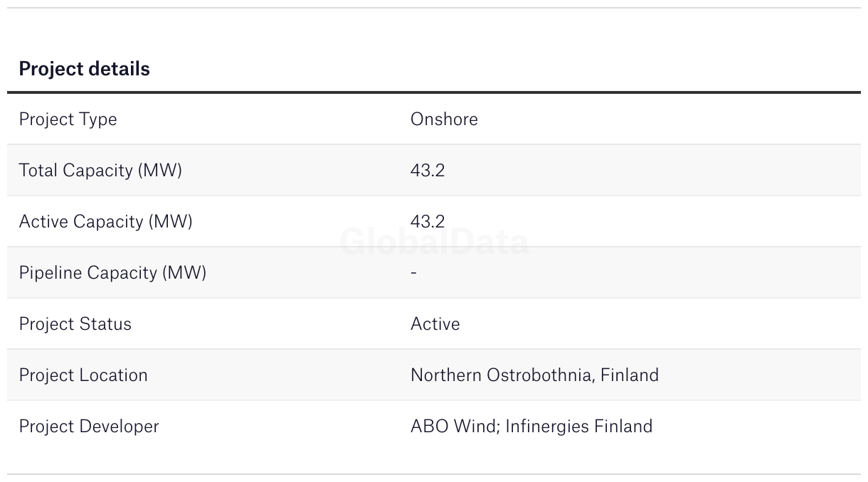Click the Active status value
The image size is (868, 482).
[x=435, y=324]
